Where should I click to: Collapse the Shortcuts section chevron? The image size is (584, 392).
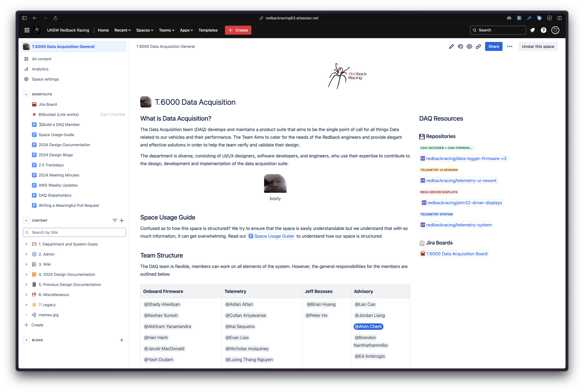[26, 94]
